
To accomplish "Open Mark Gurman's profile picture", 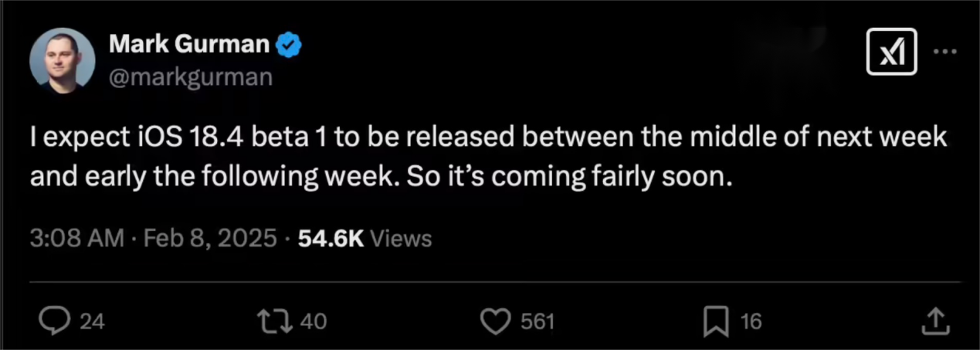I will pyautogui.click(x=62, y=60).
